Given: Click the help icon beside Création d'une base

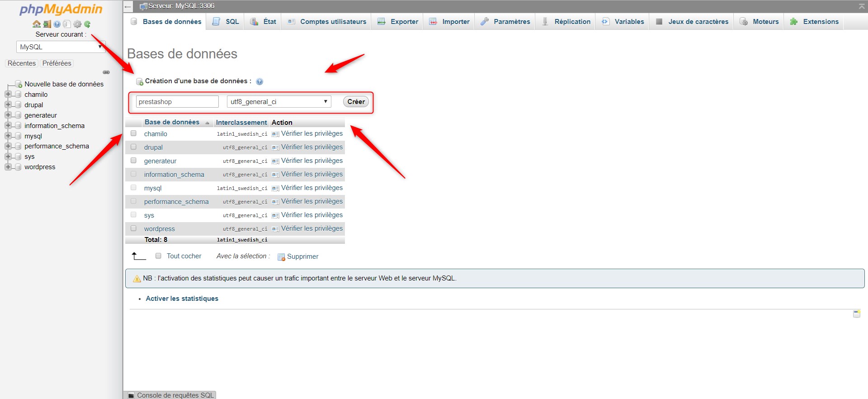Looking at the screenshot, I should point(259,81).
